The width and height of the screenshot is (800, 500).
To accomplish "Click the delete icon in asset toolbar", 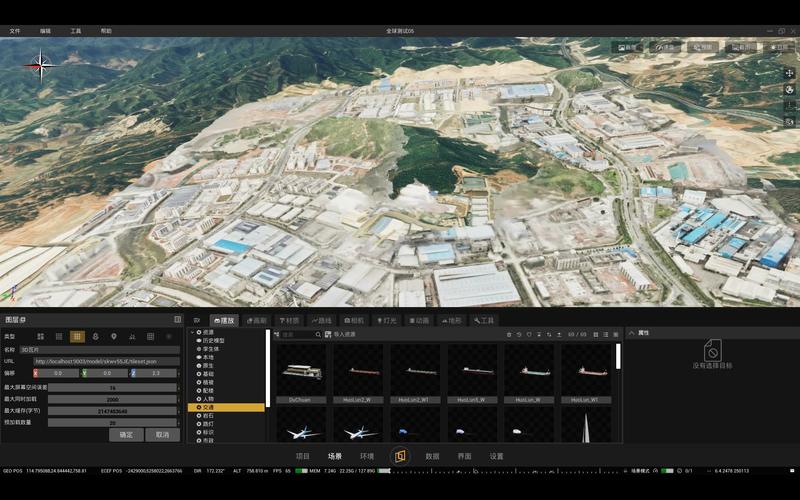I will pos(509,335).
